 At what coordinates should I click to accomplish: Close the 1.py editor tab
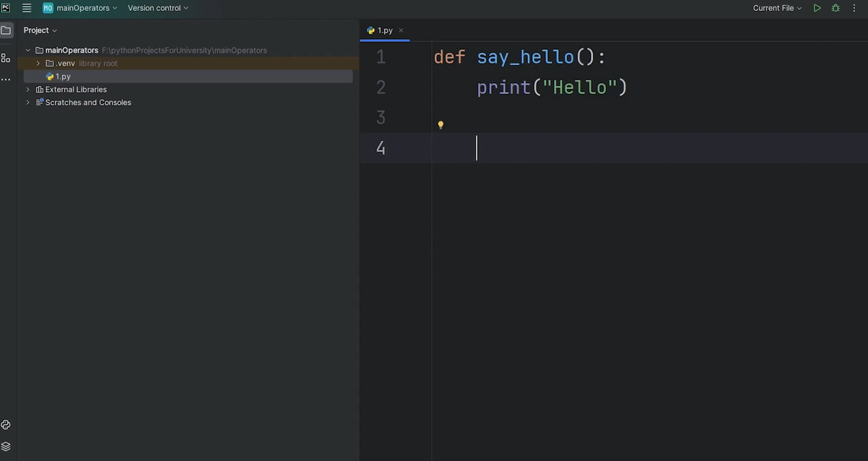401,30
